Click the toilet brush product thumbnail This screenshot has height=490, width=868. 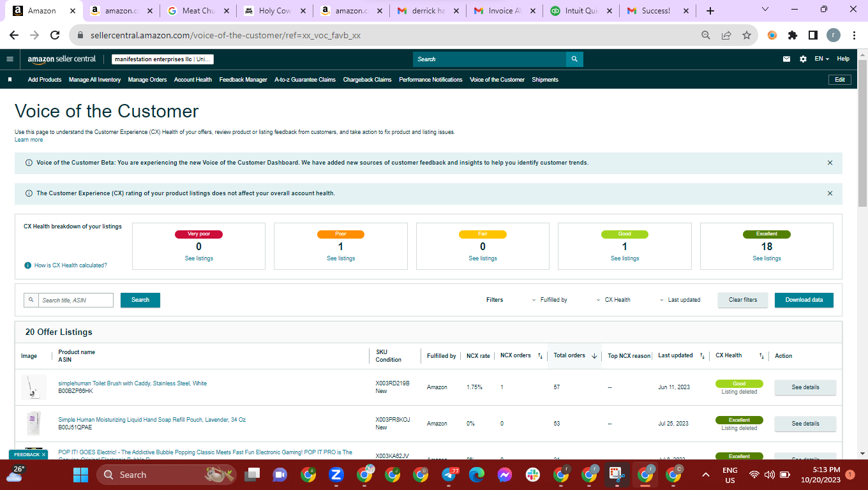33,387
